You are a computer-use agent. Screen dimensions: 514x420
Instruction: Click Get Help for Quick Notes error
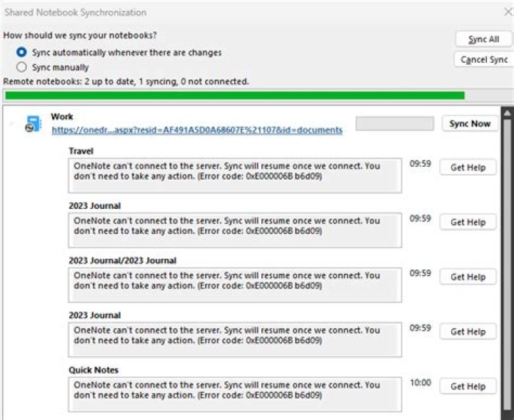click(x=468, y=386)
